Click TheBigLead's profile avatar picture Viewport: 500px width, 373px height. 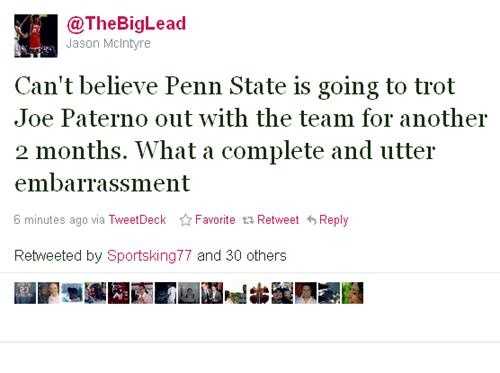36,36
